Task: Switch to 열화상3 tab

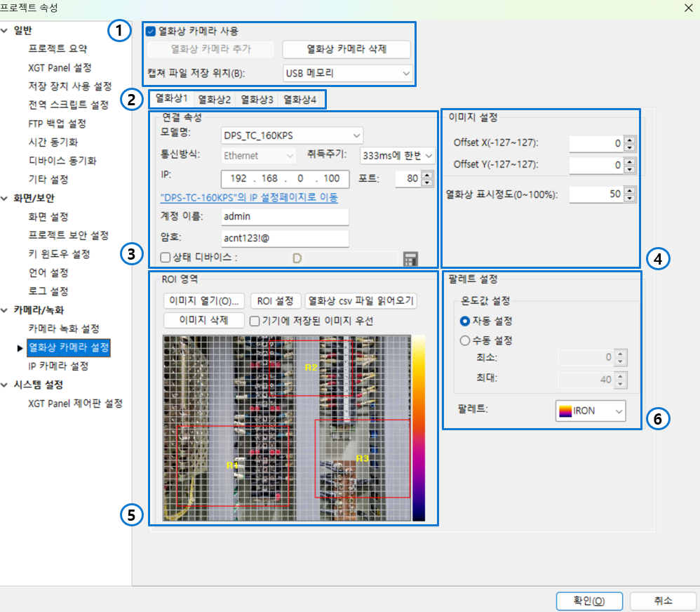Action: (x=257, y=100)
